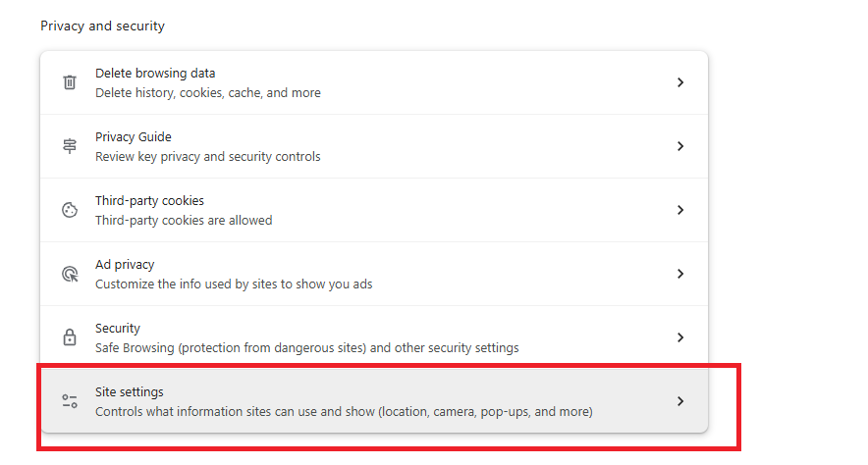This screenshot has width=868, height=465.
Task: Open the Delete browsing data title
Action: point(155,74)
